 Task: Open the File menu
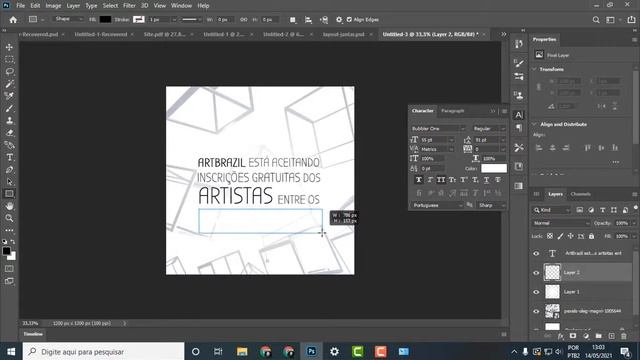click(20, 6)
